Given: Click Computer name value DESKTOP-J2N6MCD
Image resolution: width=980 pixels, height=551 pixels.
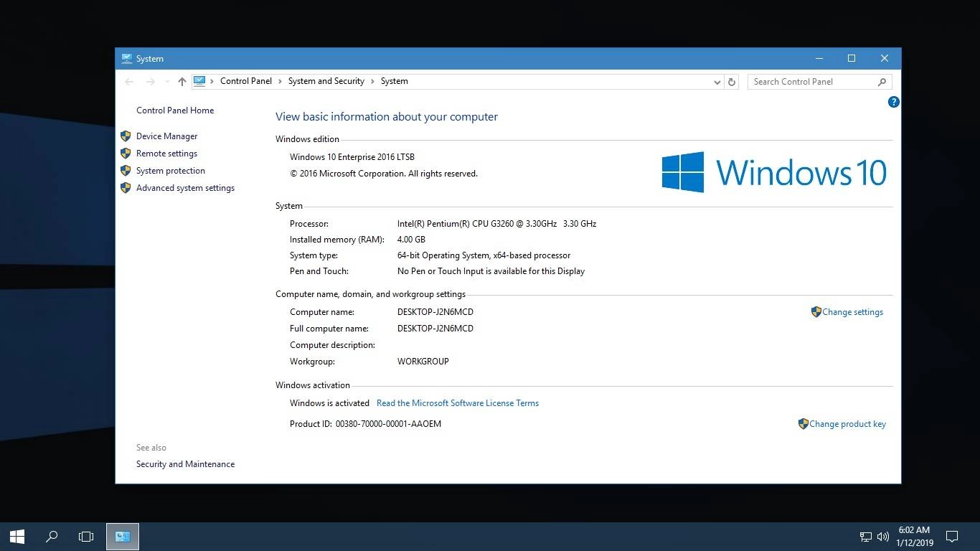Looking at the screenshot, I should (x=435, y=312).
